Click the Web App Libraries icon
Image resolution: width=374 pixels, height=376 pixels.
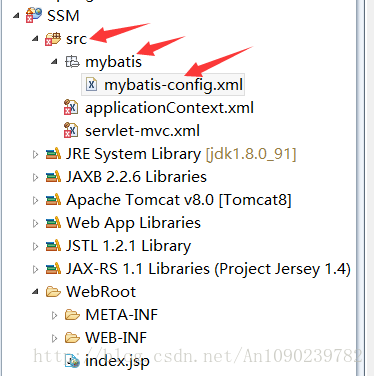(x=53, y=222)
